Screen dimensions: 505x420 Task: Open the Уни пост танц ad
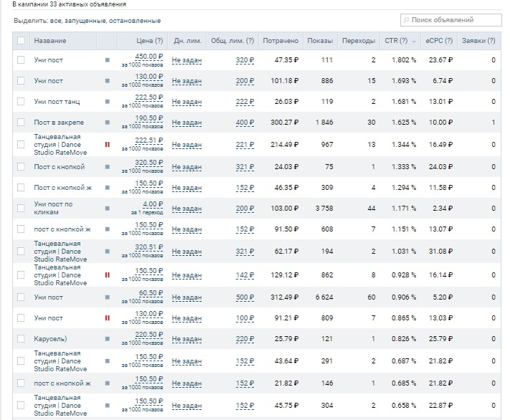pyautogui.click(x=57, y=102)
